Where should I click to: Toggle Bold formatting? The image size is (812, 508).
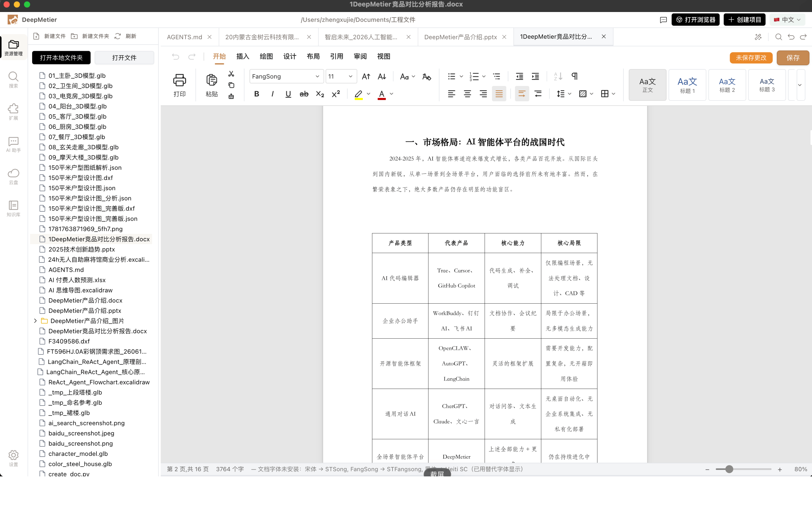pyautogui.click(x=257, y=94)
